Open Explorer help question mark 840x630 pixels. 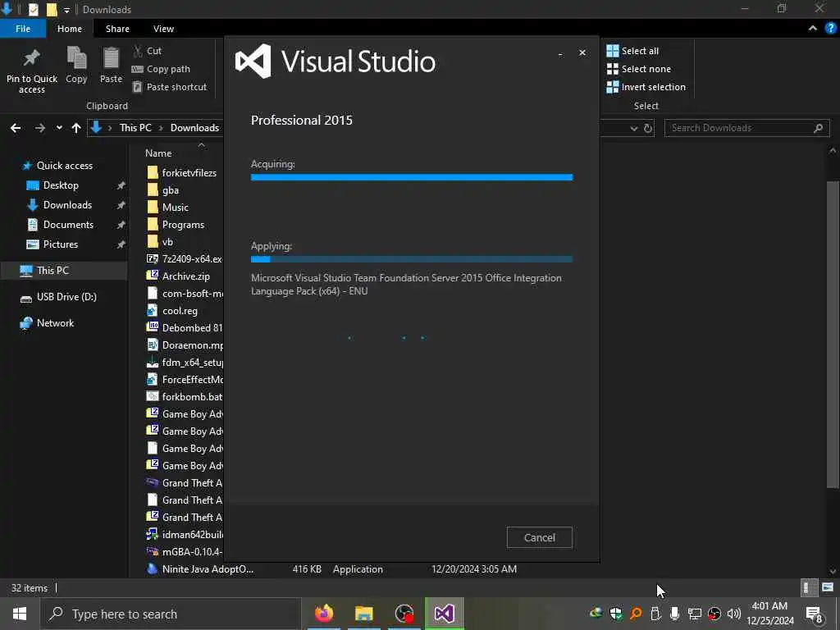pyautogui.click(x=831, y=29)
